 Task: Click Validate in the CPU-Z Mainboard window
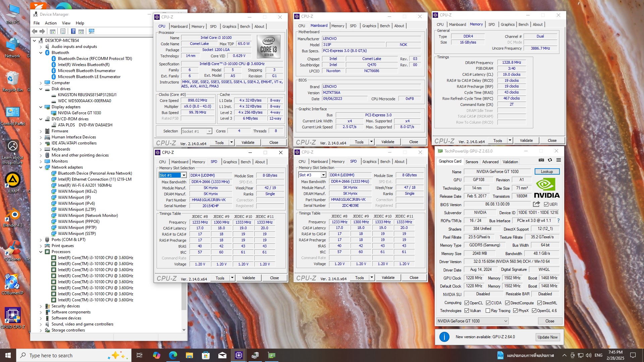click(388, 142)
